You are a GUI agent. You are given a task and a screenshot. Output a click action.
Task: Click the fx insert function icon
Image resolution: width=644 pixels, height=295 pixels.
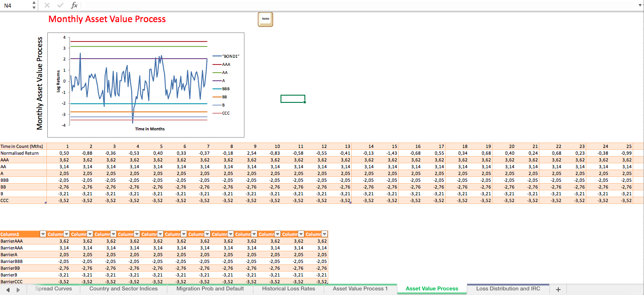74,5
